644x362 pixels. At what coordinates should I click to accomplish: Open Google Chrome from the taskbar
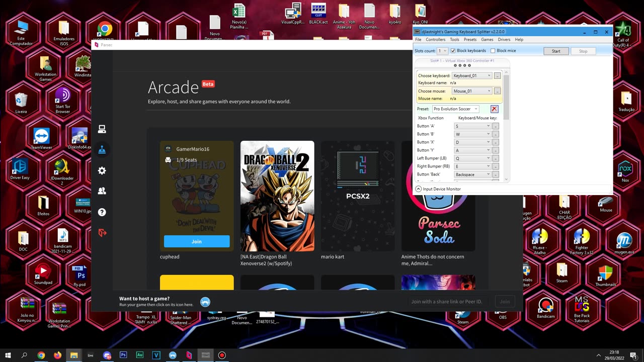pyautogui.click(x=41, y=355)
